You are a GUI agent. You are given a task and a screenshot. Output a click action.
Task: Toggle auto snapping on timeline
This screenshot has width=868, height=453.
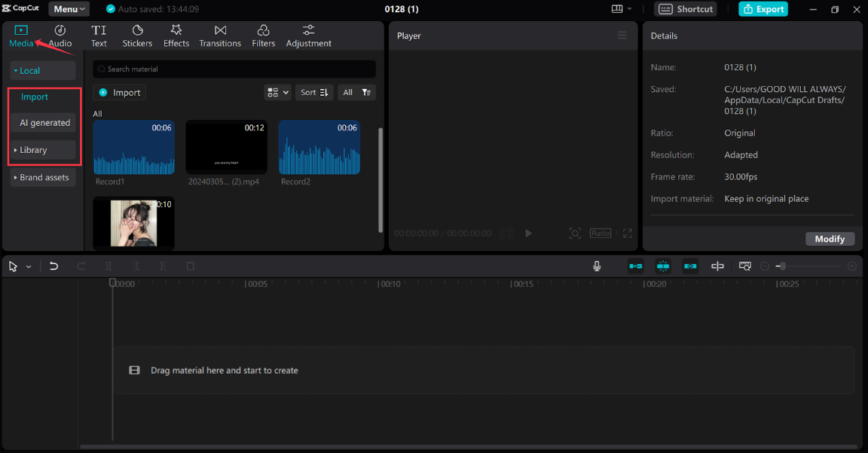click(662, 266)
